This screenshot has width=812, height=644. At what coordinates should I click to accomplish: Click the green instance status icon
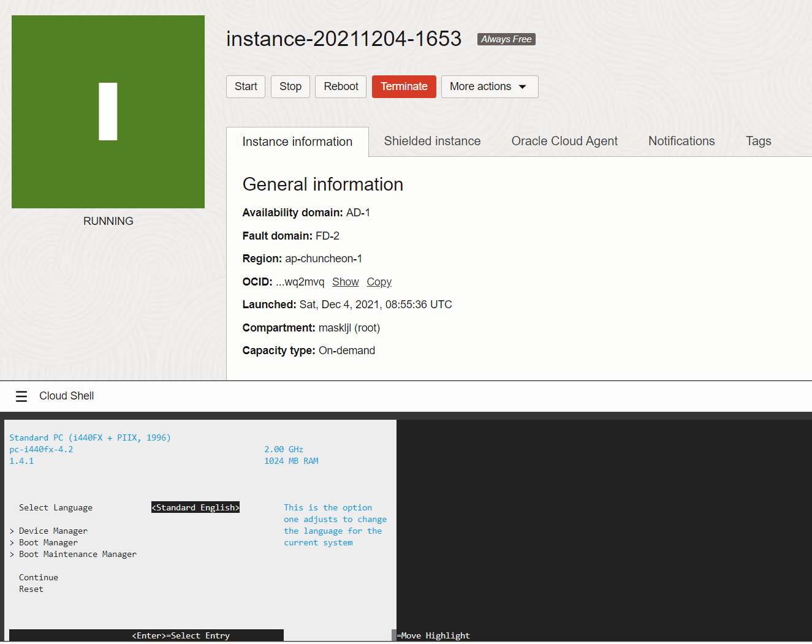(108, 112)
